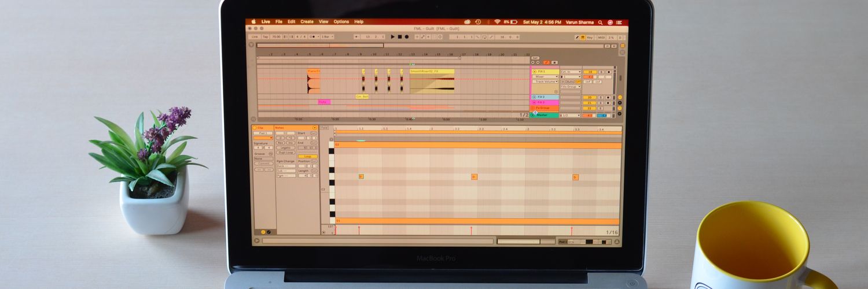Screen dimensions: 868x289
Task: Adjust Fill 1 track volume slider
Action: [x=590, y=77]
